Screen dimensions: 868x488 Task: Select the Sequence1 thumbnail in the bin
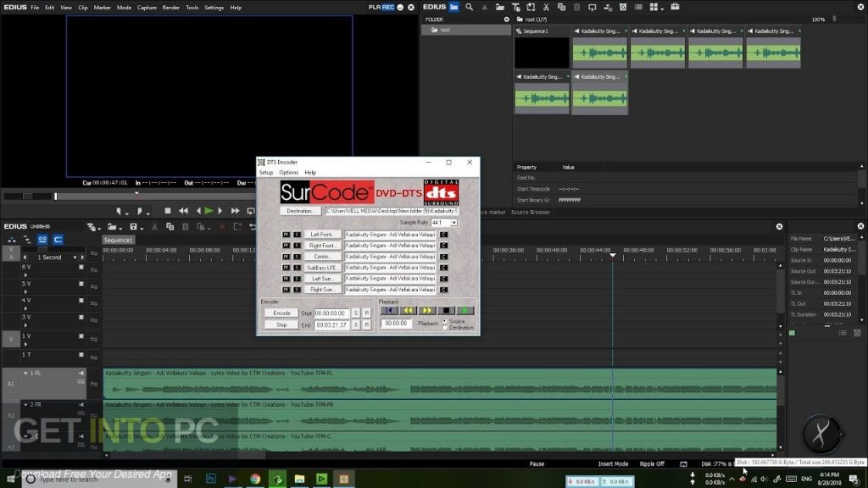pos(542,53)
